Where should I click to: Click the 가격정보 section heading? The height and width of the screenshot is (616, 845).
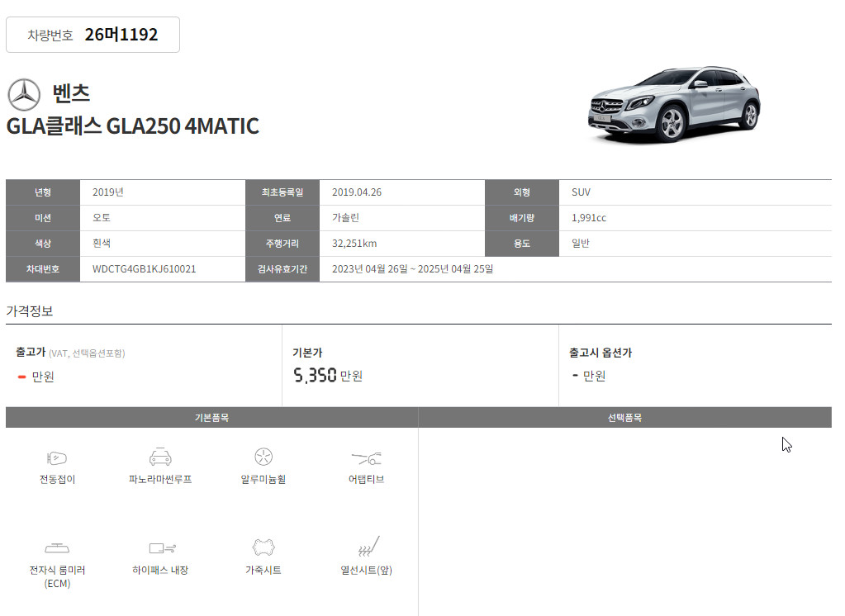click(30, 311)
